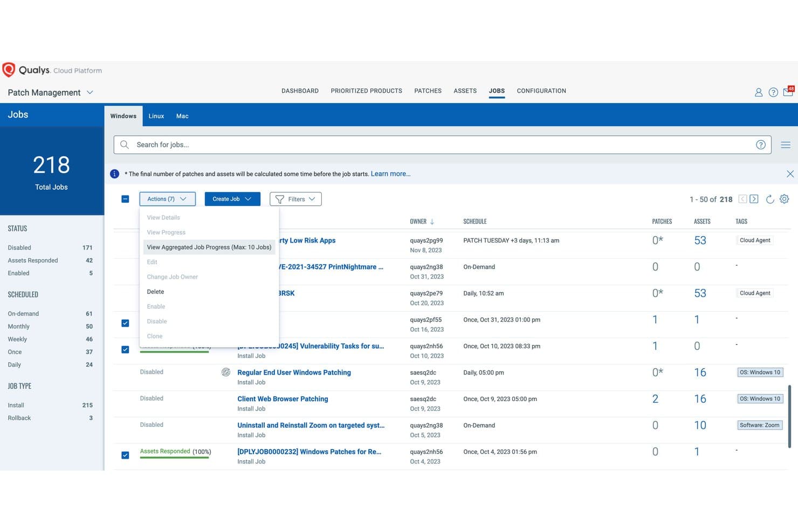The width and height of the screenshot is (798, 532).
Task: Click the Software: Zoom tag
Action: (x=759, y=425)
